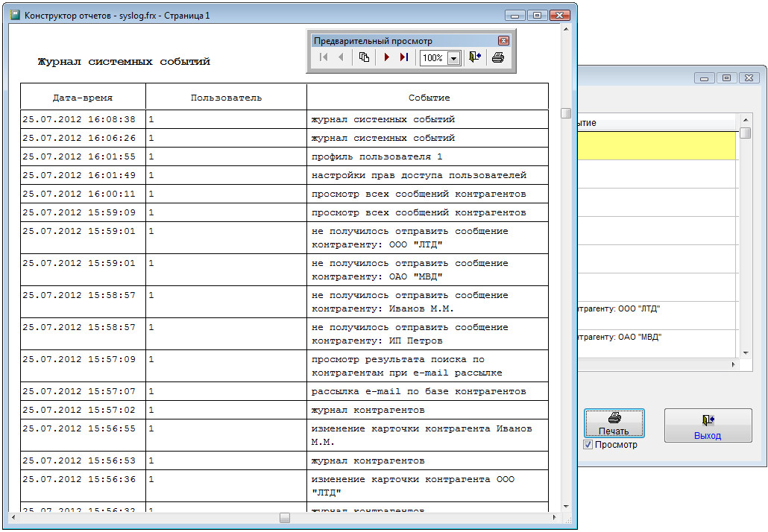
Task: Open the go-to-page icon in preview toolbar
Action: 364,57
